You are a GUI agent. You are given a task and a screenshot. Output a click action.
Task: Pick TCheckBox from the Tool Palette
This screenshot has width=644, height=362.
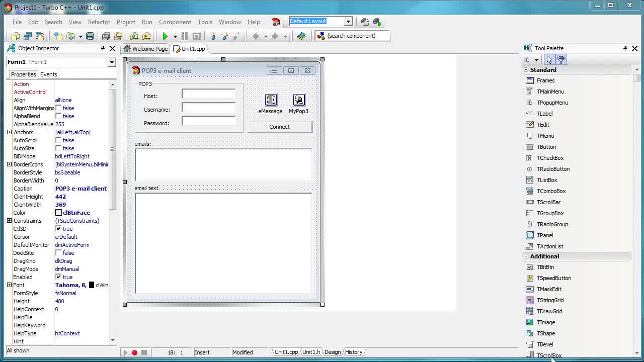544,158
